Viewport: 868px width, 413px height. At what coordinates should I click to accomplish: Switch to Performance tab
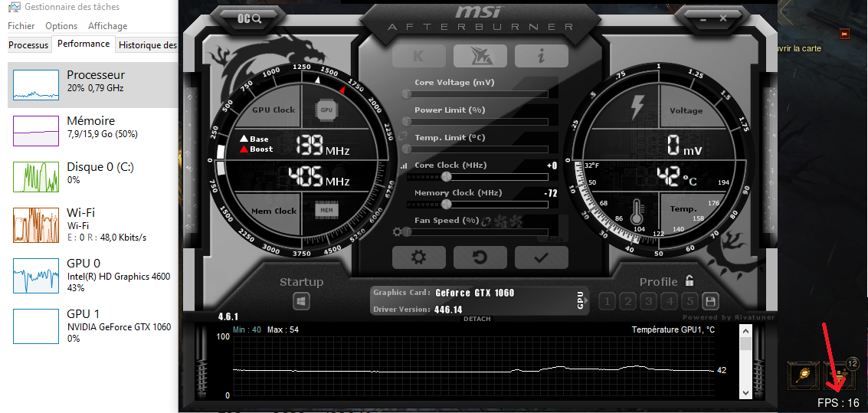pos(84,44)
